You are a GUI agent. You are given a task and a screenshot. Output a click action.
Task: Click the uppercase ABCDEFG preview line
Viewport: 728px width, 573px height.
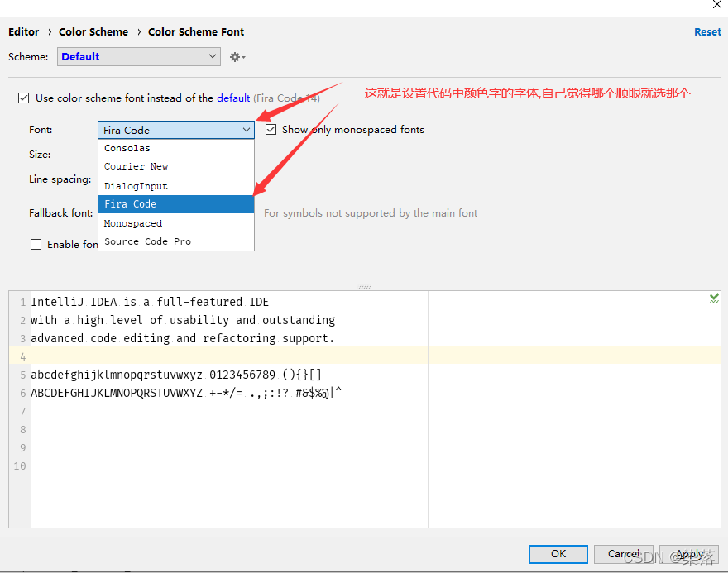[x=185, y=393]
